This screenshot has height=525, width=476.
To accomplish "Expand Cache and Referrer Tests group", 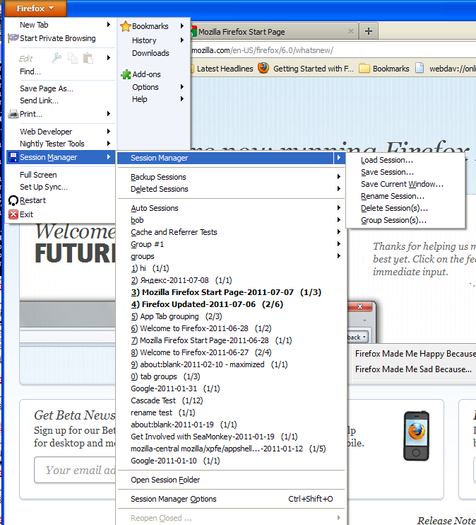I will pos(231,232).
